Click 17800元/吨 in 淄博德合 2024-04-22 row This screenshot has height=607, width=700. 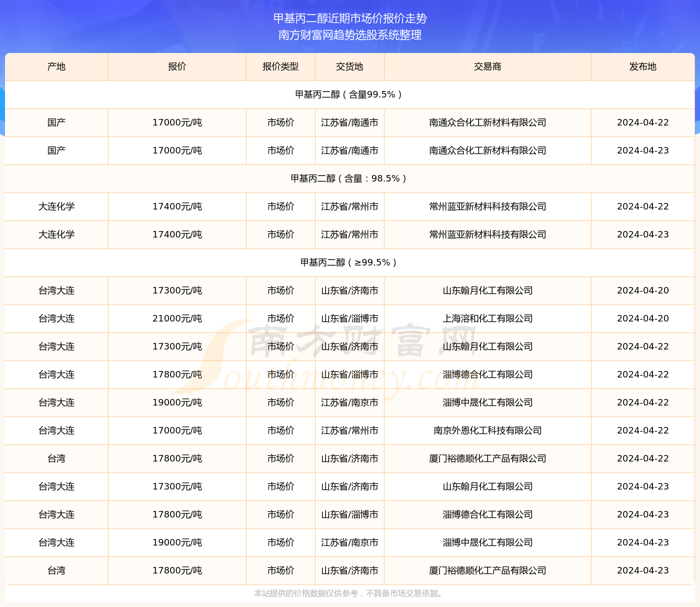pyautogui.click(x=177, y=374)
